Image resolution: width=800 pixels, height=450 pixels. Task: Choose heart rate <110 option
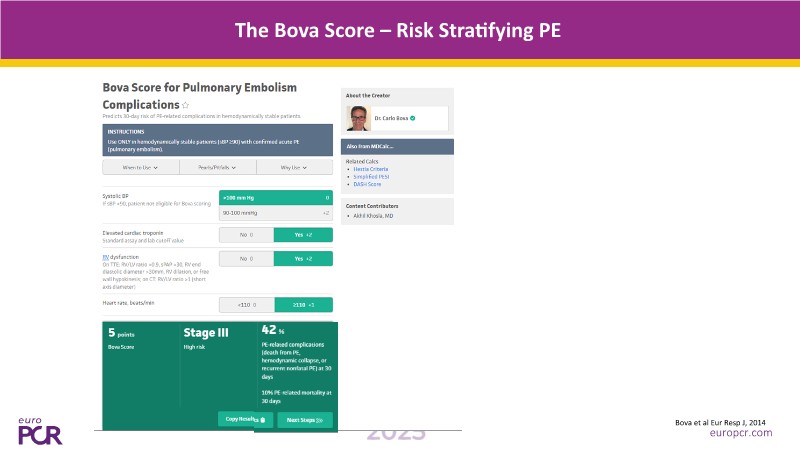tap(247, 304)
